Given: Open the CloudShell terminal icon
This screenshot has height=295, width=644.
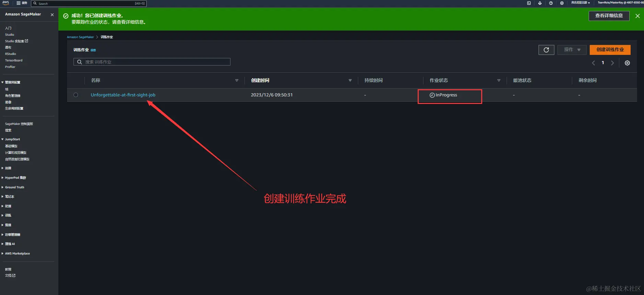Looking at the screenshot, I should click(529, 3).
